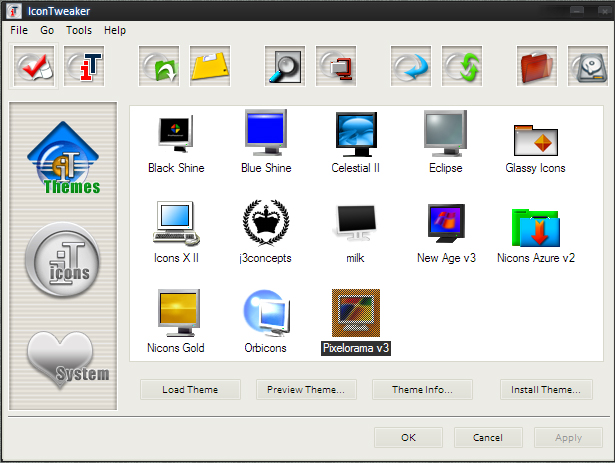Open the Help menu
Viewport: 615px width, 463px height.
(115, 30)
